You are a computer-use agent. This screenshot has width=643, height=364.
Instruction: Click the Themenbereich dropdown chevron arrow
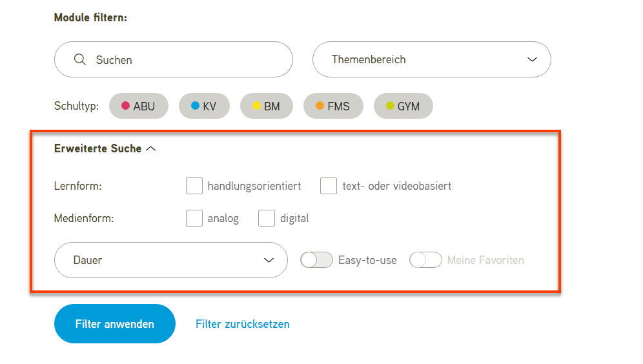[x=532, y=59]
